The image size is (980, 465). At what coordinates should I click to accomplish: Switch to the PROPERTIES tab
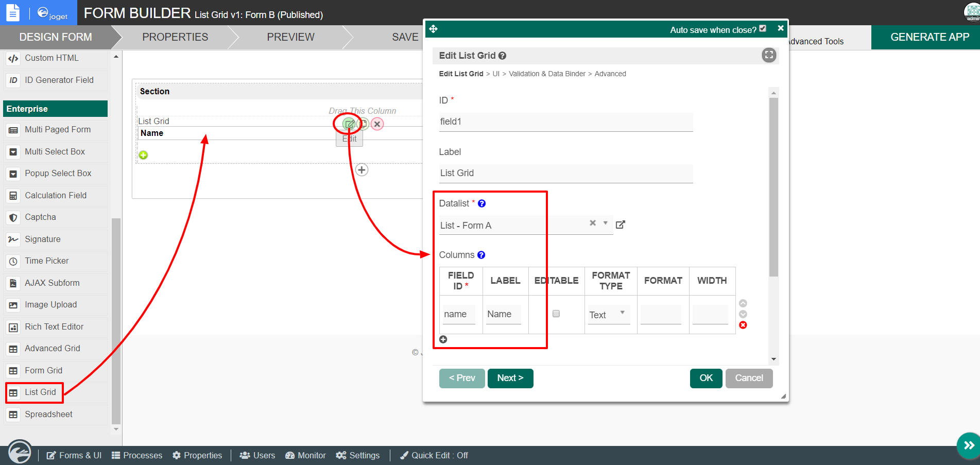(175, 37)
